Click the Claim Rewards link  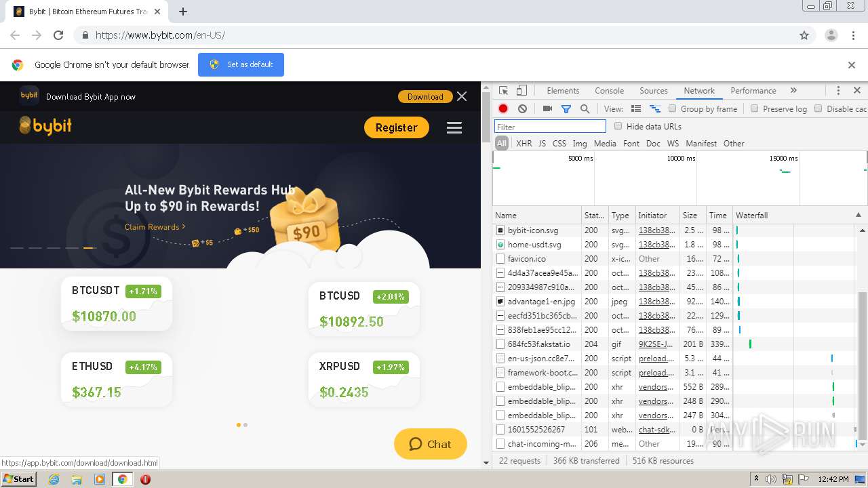155,227
